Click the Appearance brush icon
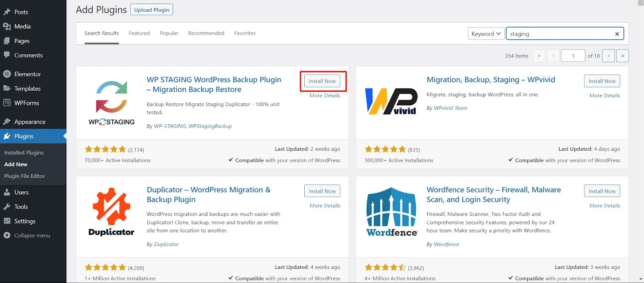This screenshot has width=644, height=283. pyautogui.click(x=7, y=122)
